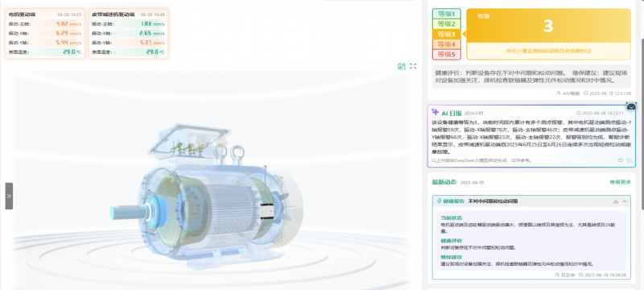This screenshot has width=644, height=290.
Task: Expand the collapsed left sidebar handle
Action: pos(9,196)
